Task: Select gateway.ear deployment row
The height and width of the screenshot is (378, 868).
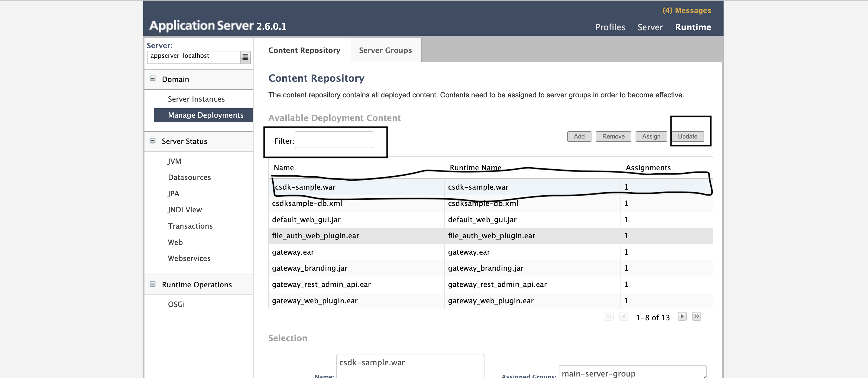Action: [x=491, y=252]
